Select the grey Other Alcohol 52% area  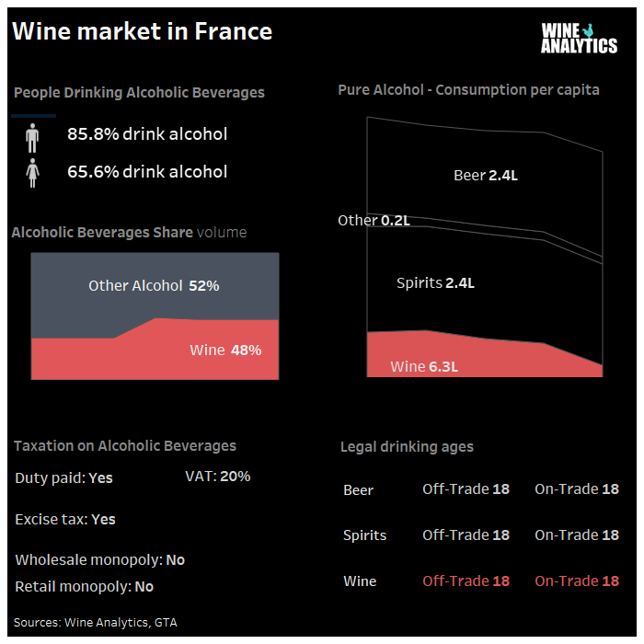point(154,285)
